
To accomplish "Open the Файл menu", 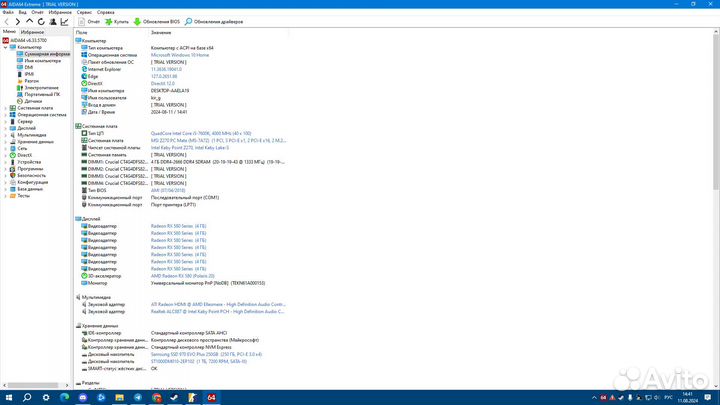I will coord(8,12).
